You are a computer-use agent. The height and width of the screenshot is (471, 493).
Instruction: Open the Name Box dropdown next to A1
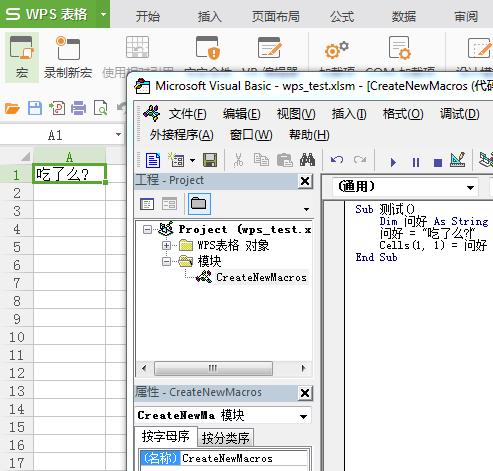[x=118, y=135]
